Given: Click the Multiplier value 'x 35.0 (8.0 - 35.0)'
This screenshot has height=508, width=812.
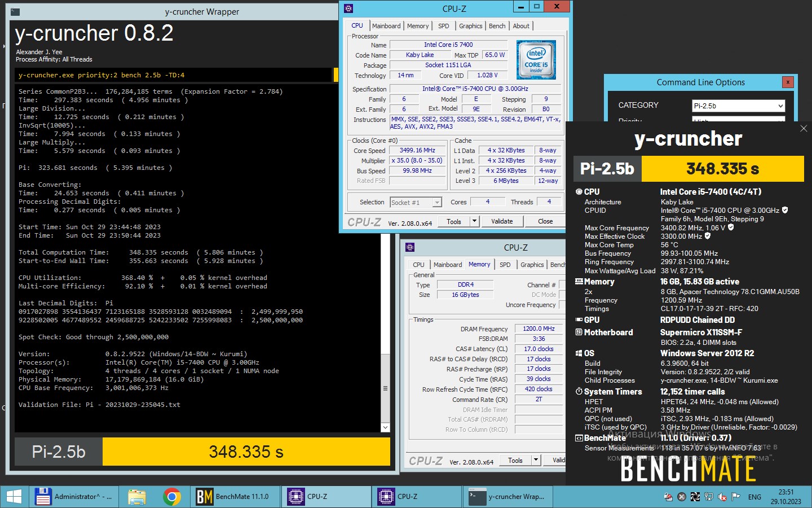Looking at the screenshot, I should (x=417, y=161).
